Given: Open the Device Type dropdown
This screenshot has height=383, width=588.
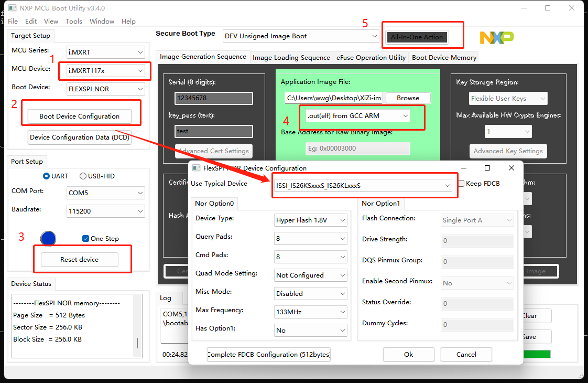Looking at the screenshot, I should (310, 220).
